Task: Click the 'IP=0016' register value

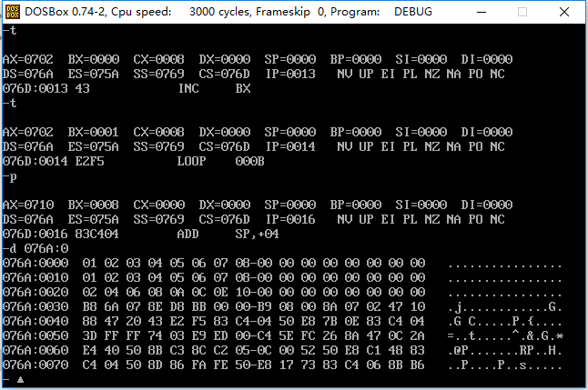Action: [290, 219]
